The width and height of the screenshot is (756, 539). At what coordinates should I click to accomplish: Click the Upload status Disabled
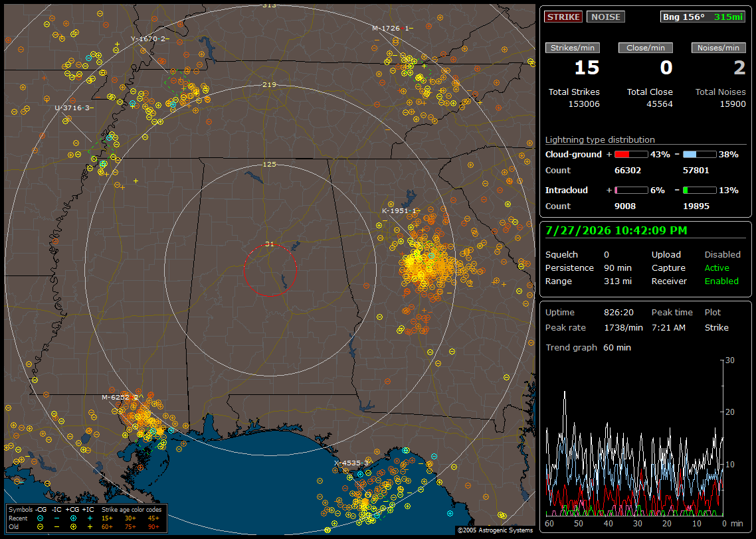point(722,255)
